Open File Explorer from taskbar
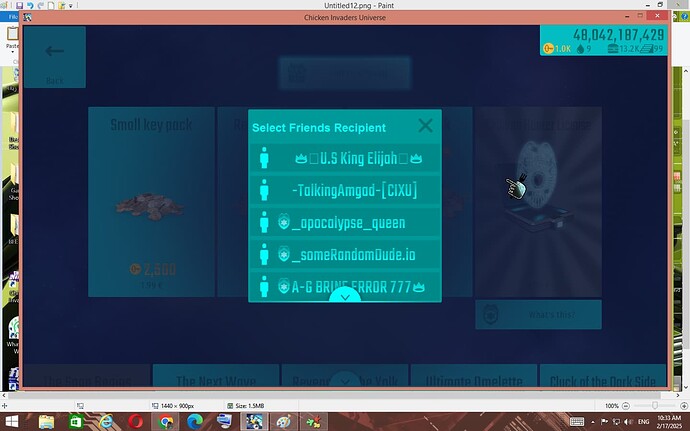The height and width of the screenshot is (431, 690). [x=46, y=421]
